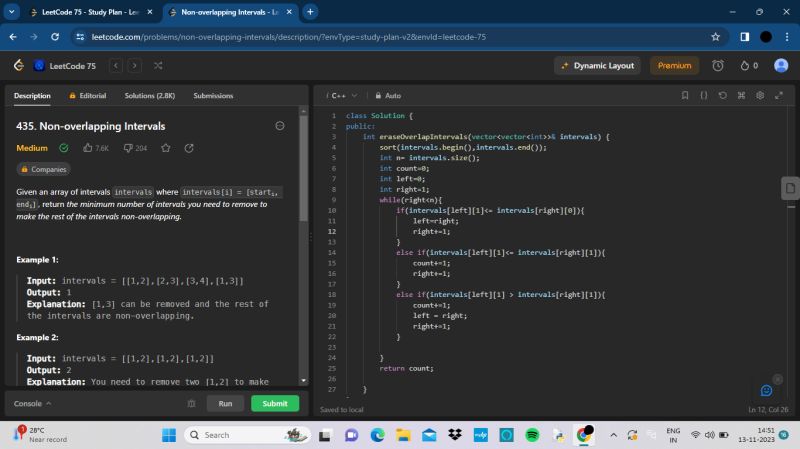800x449 pixels.
Task: Go to next problem arrow
Action: (x=135, y=65)
